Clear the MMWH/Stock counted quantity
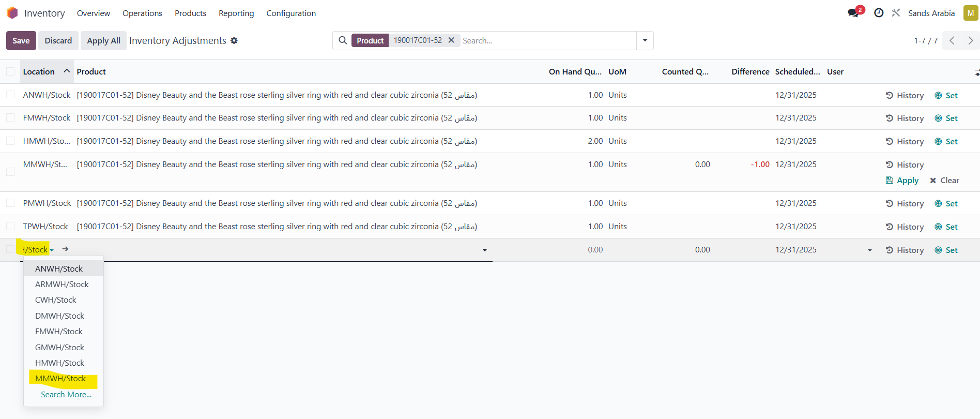The height and width of the screenshot is (419, 980). [944, 181]
